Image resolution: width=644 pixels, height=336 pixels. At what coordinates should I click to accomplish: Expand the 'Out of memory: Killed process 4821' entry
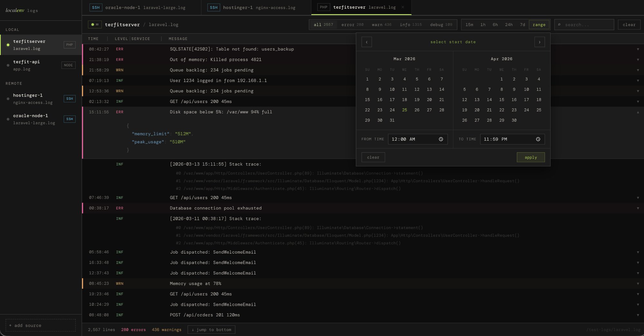(638, 60)
